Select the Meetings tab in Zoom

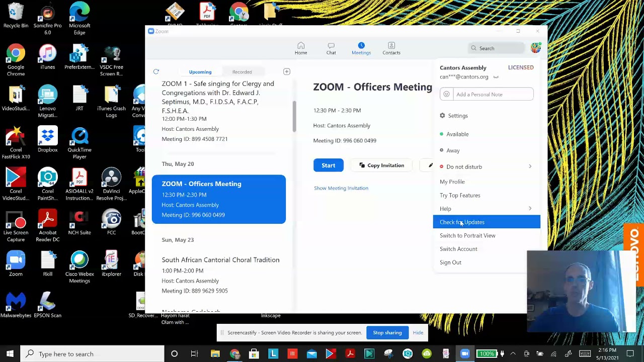tap(361, 48)
